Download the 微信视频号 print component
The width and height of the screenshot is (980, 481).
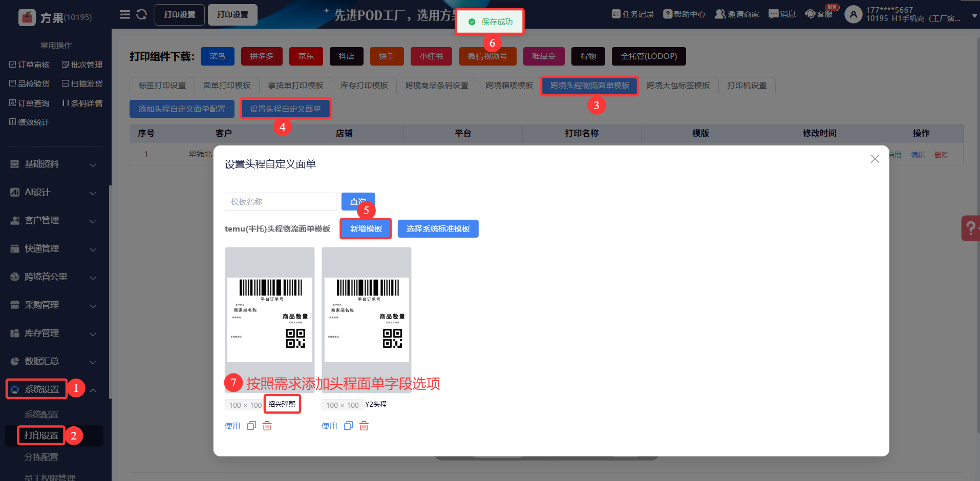click(487, 56)
